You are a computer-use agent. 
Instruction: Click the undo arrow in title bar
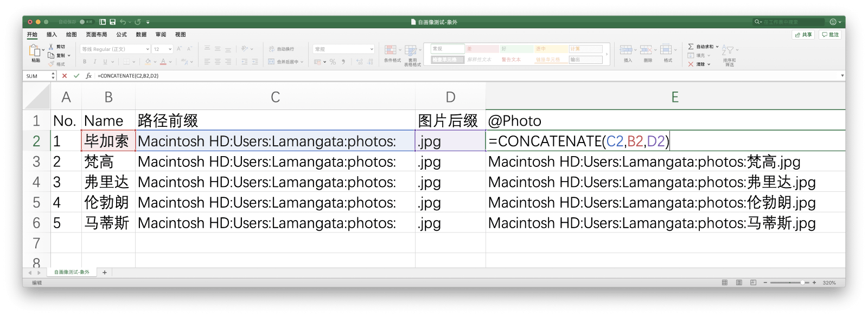click(123, 22)
